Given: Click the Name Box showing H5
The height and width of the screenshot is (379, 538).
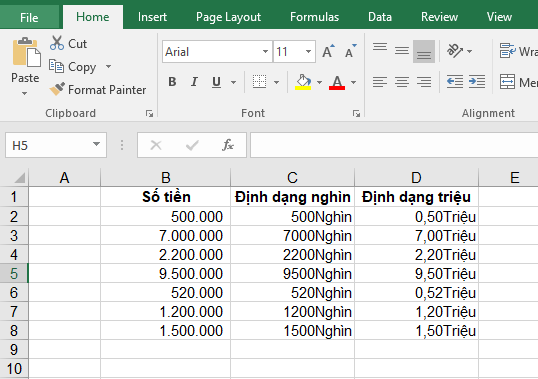Looking at the screenshot, I should [56, 145].
